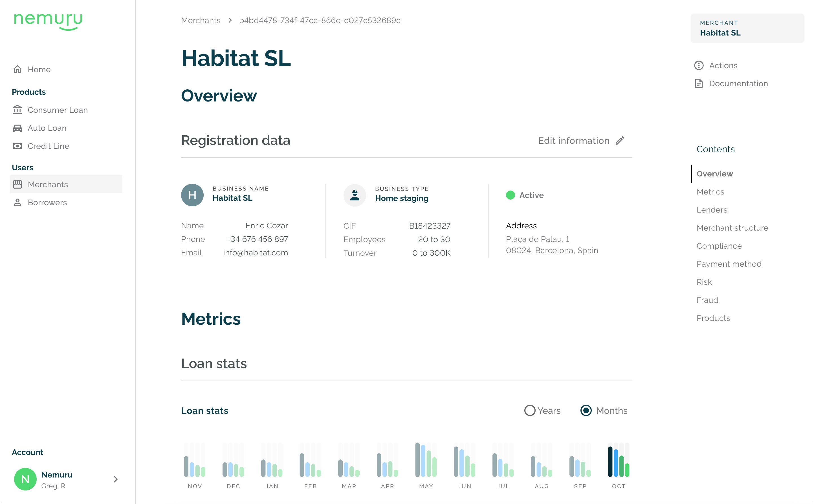The width and height of the screenshot is (814, 504).
Task: Click the Documentation file icon
Action: click(x=699, y=83)
